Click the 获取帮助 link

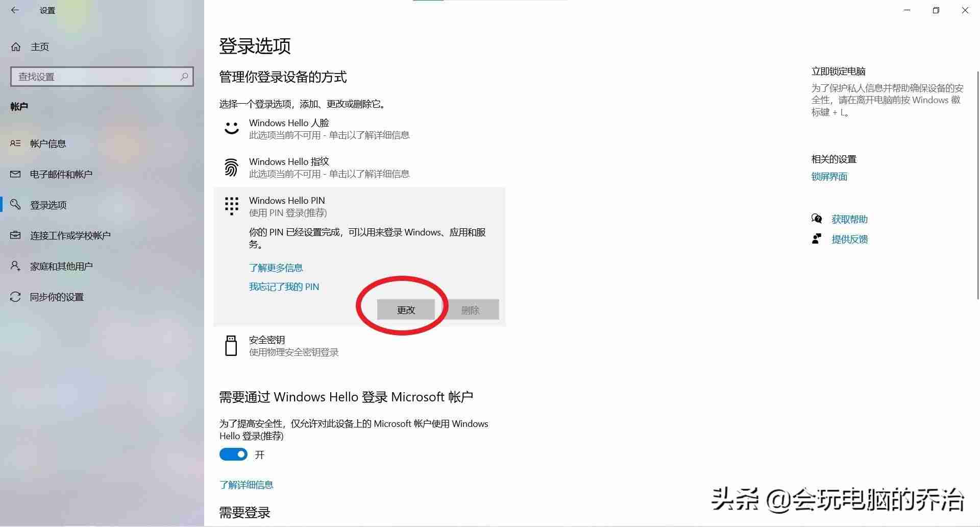click(850, 219)
